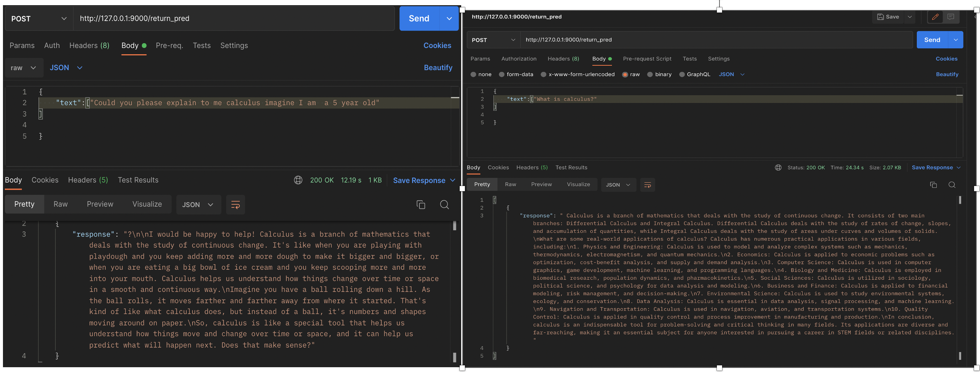Click Save button in right window header
The image size is (980, 372).
(x=888, y=17)
